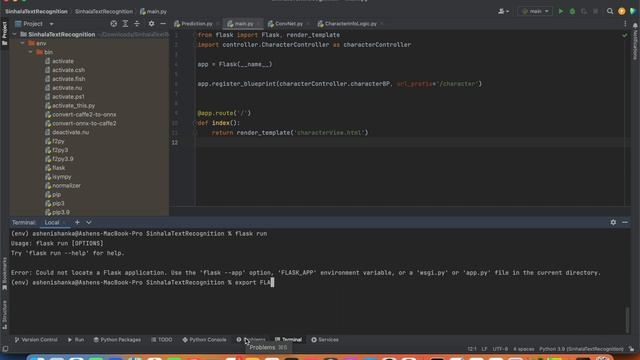Open the Python Console tool window
Viewport: 640px width, 360px height.
coord(204,340)
